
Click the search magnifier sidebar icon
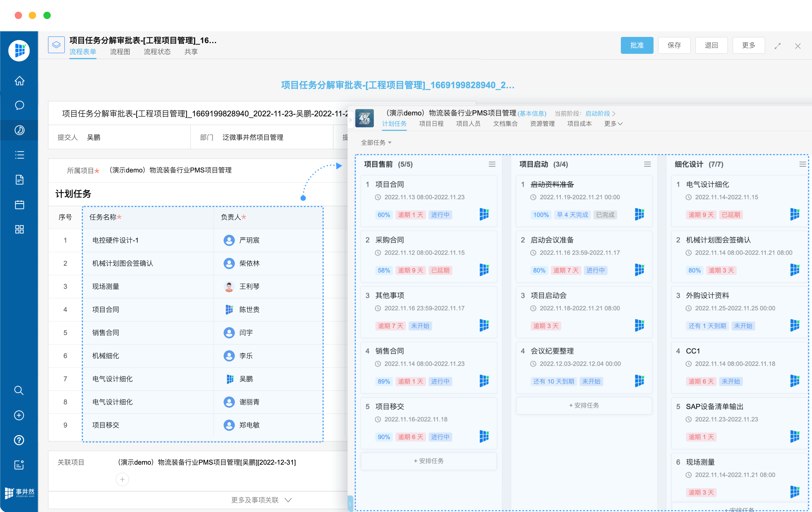19,390
